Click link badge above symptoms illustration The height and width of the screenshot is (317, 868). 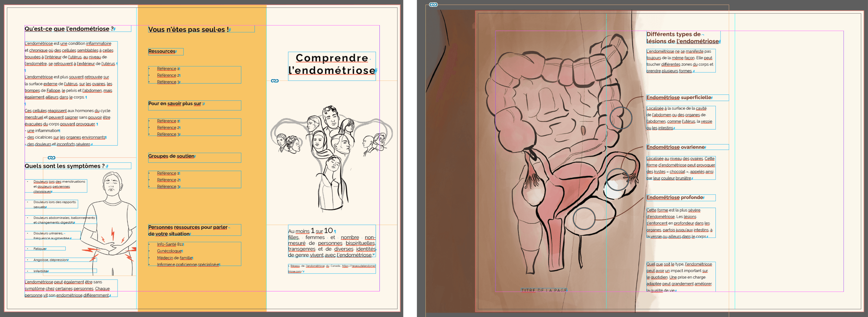pos(51,158)
